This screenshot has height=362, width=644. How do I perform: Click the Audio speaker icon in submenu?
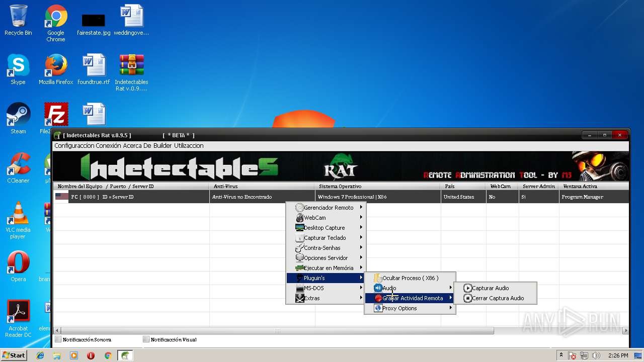(378, 288)
